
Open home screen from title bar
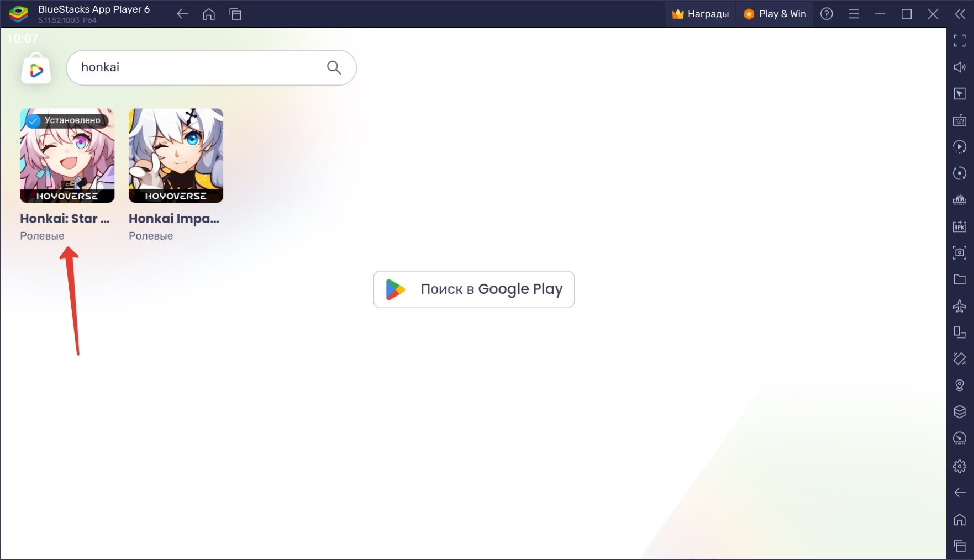click(x=209, y=14)
